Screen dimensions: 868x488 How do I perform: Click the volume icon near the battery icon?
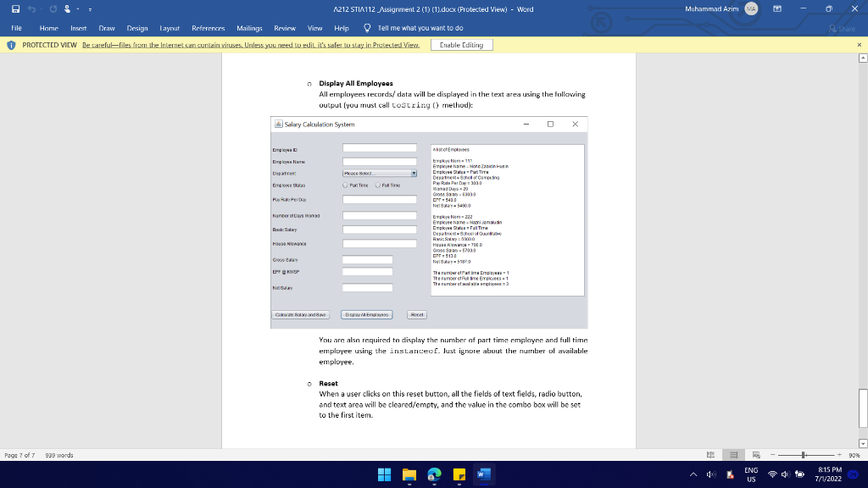click(x=785, y=474)
